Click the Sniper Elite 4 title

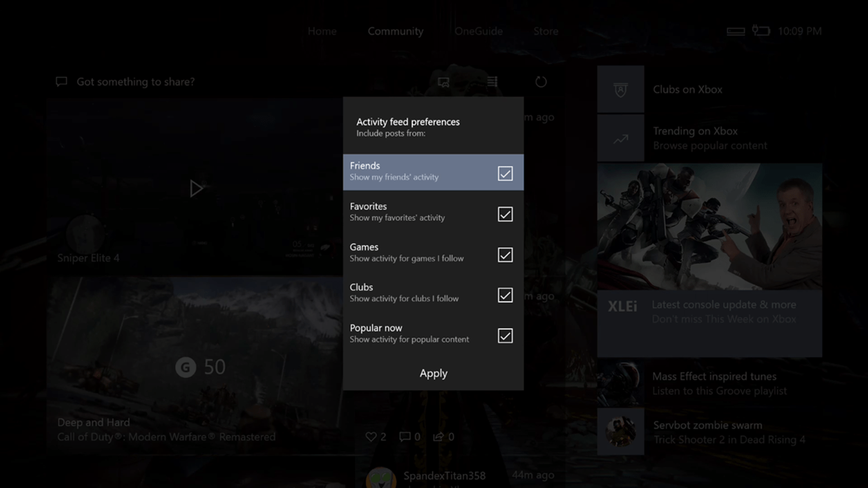[x=88, y=257]
